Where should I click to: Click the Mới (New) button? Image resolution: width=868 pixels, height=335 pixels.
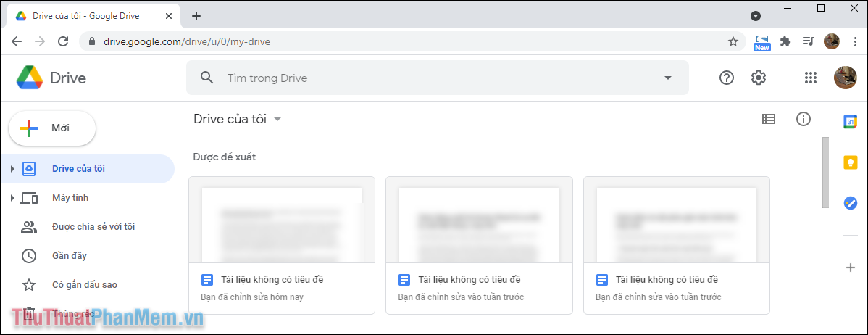pyautogui.click(x=53, y=128)
